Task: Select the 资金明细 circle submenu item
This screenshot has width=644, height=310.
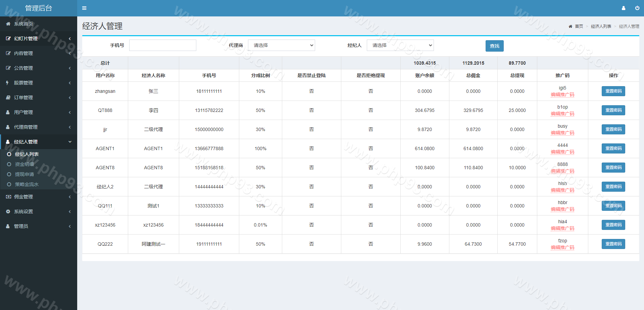Action: (24, 164)
